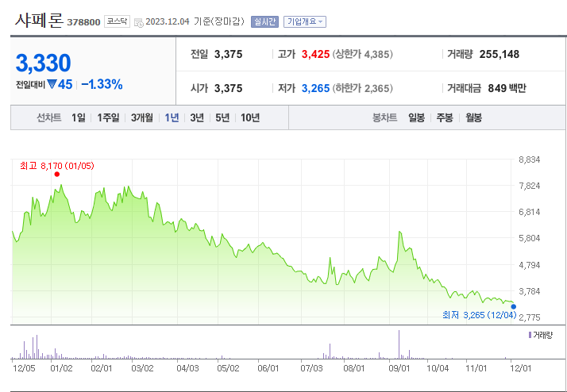Click the 저가 value 3,265
This screenshot has width=567, height=392.
click(316, 89)
